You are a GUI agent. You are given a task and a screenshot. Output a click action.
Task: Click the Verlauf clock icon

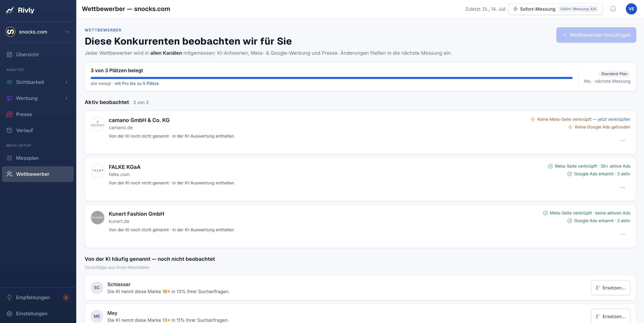(9, 130)
